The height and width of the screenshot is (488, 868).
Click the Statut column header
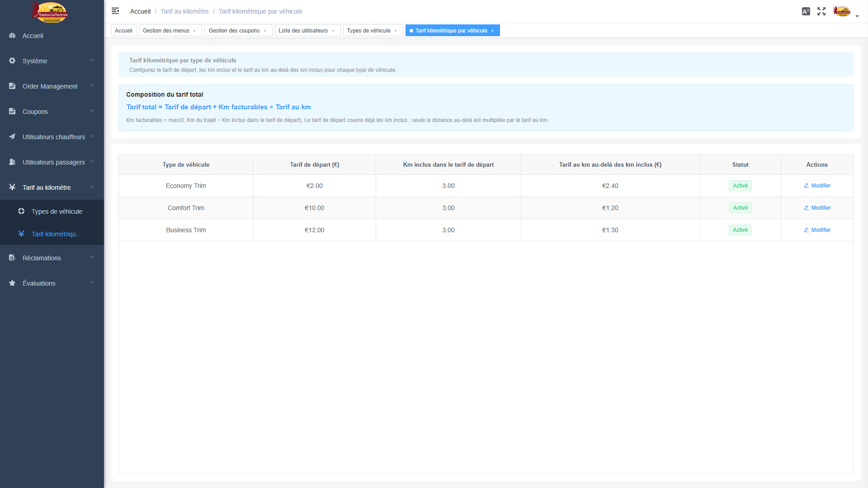pos(740,164)
